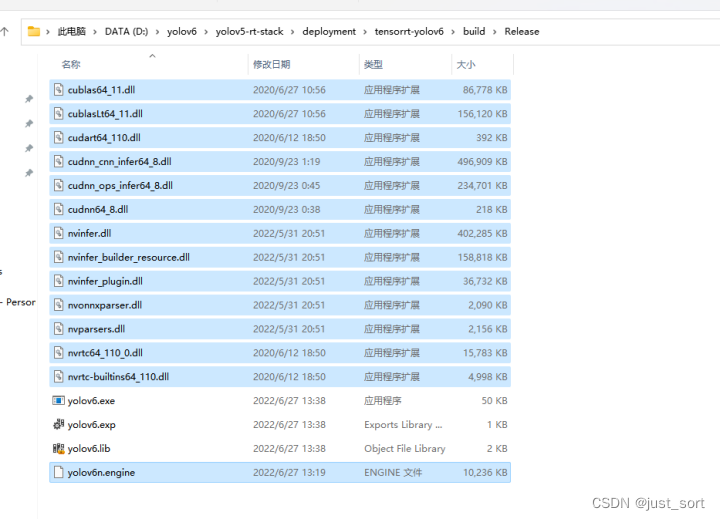Image resolution: width=720 pixels, height=520 pixels.
Task: Expand chevron after 此电脑 in path
Action: coord(95,32)
